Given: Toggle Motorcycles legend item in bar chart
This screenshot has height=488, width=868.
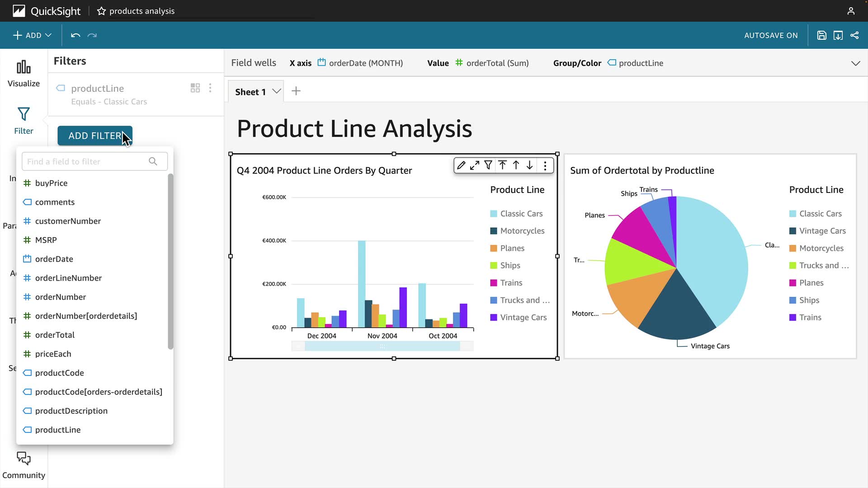Looking at the screenshot, I should (x=522, y=231).
